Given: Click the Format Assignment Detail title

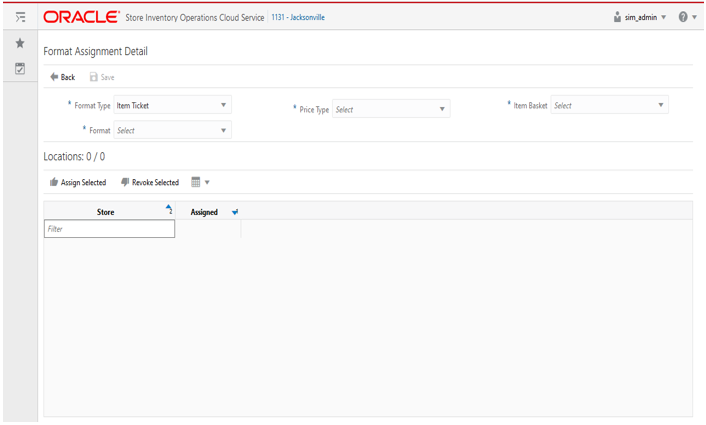Looking at the screenshot, I should tap(95, 51).
